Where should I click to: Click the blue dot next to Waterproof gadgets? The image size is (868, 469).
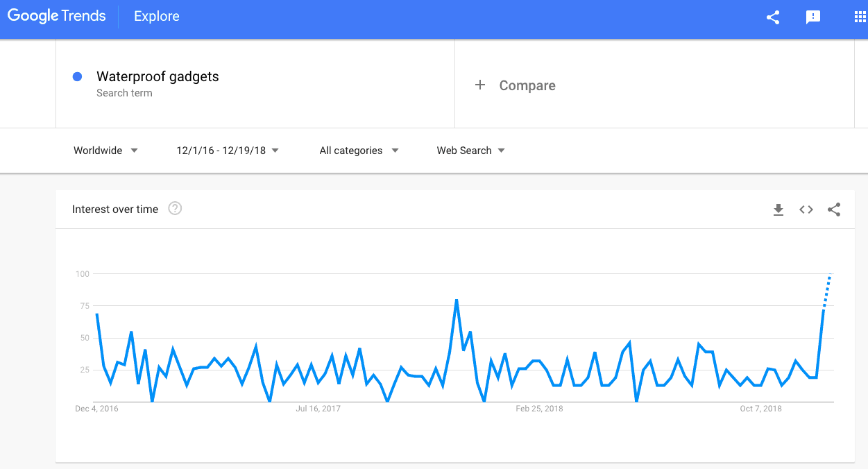(78, 77)
